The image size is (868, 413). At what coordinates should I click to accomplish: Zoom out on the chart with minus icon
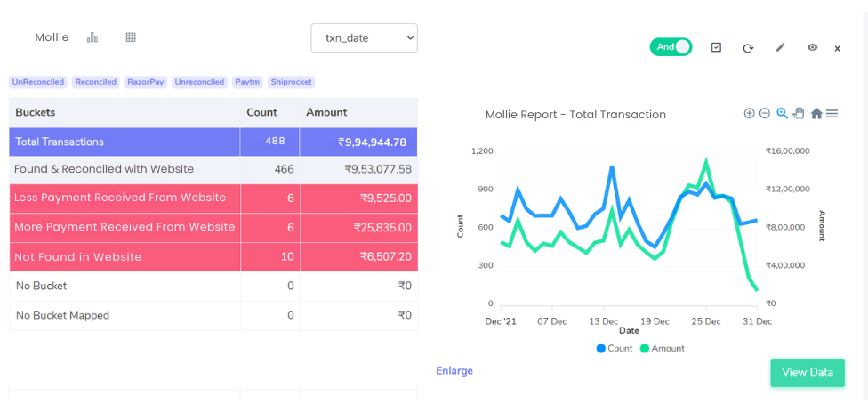click(x=765, y=113)
